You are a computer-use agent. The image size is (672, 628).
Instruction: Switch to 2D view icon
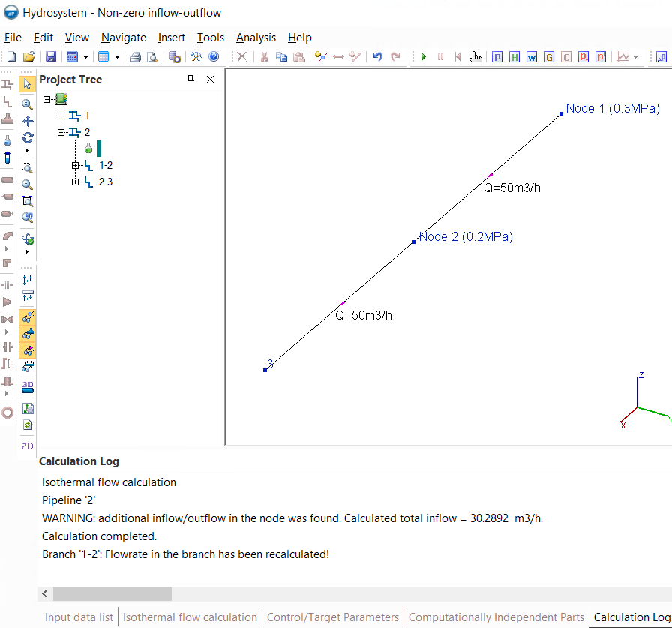tap(28, 446)
